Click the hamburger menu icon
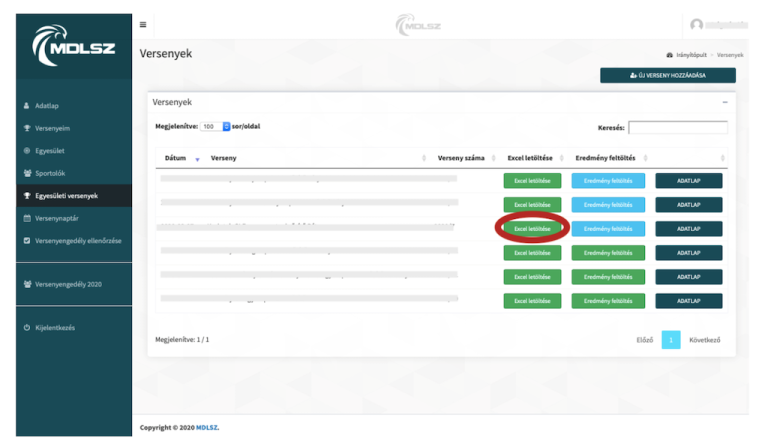Image resolution: width=768 pixels, height=441 pixels. [x=143, y=24]
